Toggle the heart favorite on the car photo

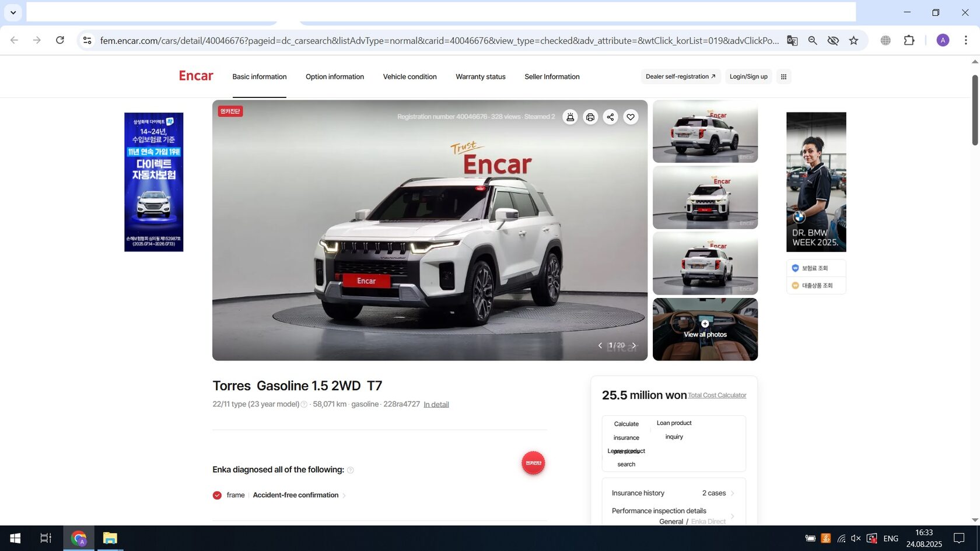[x=631, y=117]
